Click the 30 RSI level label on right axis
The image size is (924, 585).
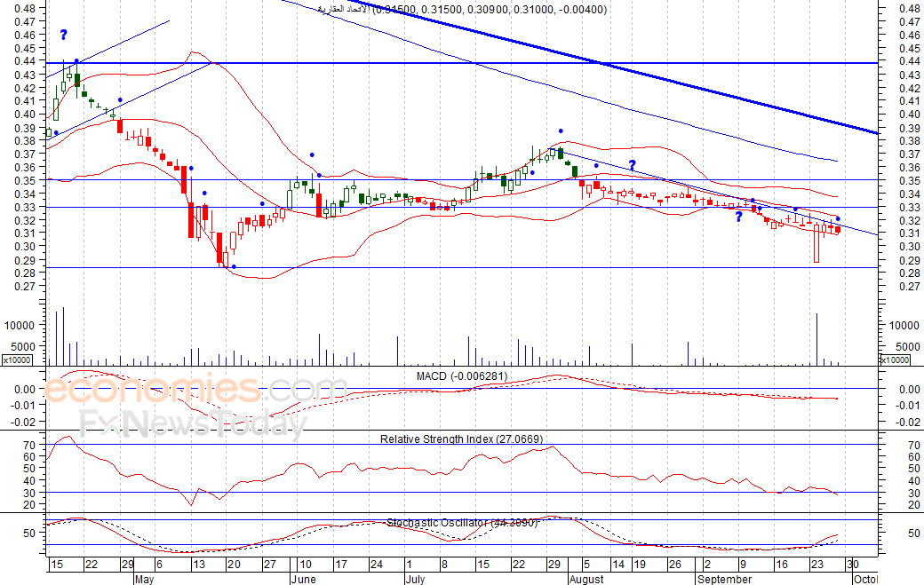[x=914, y=494]
